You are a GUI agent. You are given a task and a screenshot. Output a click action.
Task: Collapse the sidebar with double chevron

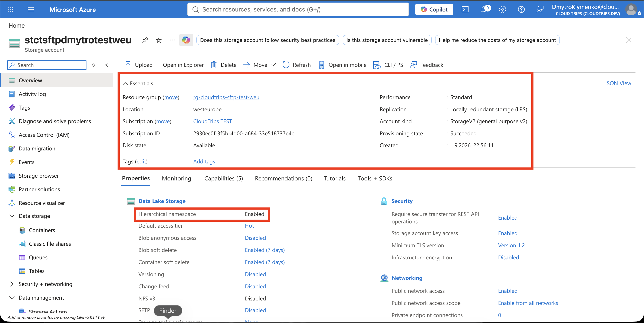106,65
